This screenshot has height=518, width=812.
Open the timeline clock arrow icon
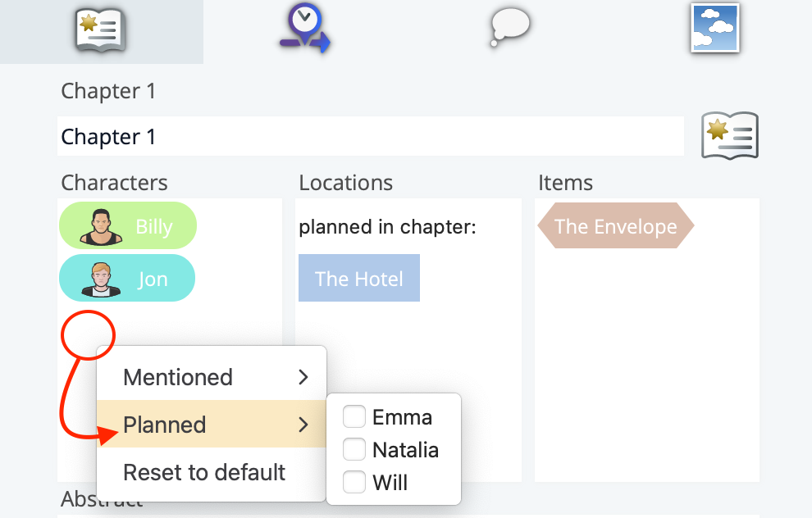(x=305, y=29)
